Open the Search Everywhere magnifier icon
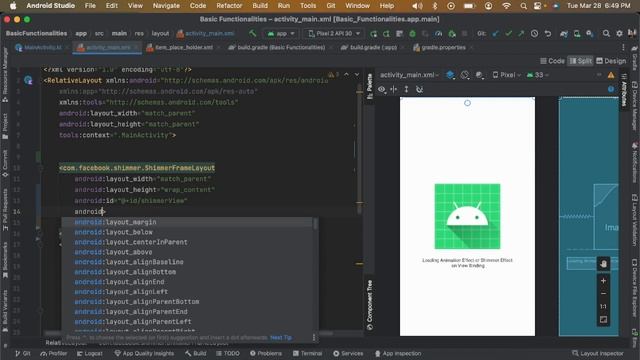Image resolution: width=640 pixels, height=360 pixels. 606,34
